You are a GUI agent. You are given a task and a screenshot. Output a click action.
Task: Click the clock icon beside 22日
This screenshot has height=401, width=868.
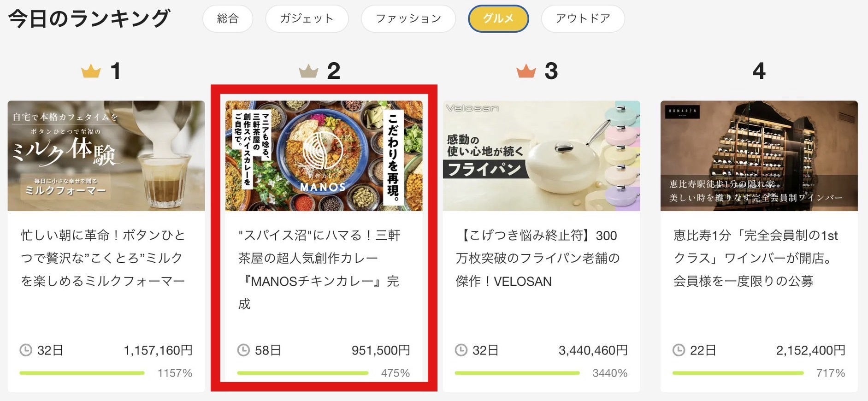[x=679, y=350]
